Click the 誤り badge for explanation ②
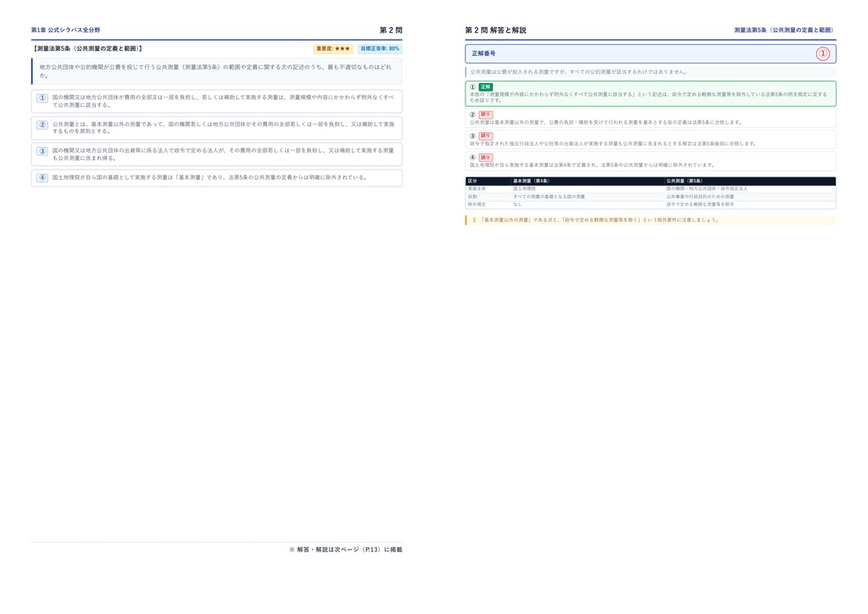This screenshot has width=868, height=614. pos(486,114)
